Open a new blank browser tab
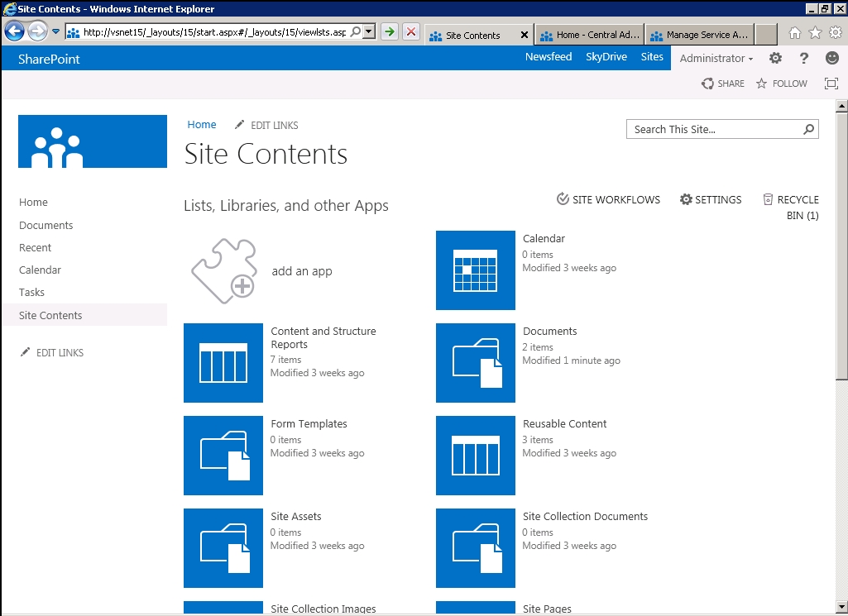The width and height of the screenshot is (848, 616). [766, 35]
